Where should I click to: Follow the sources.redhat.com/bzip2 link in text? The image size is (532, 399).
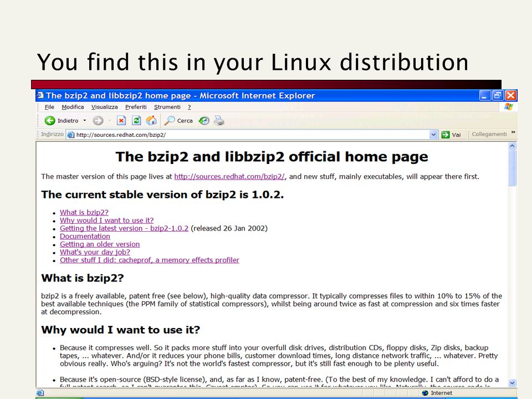pos(229,176)
